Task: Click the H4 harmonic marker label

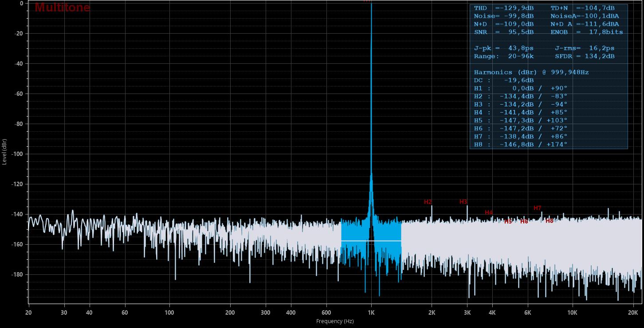Action: [x=489, y=212]
